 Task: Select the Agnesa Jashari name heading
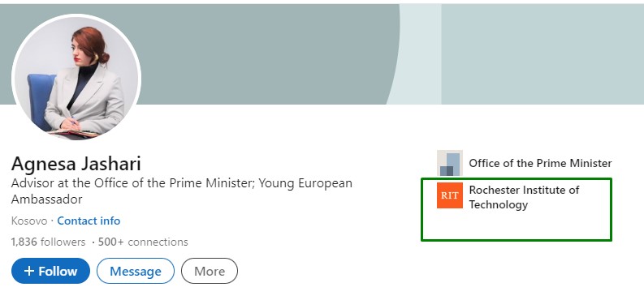(76, 164)
